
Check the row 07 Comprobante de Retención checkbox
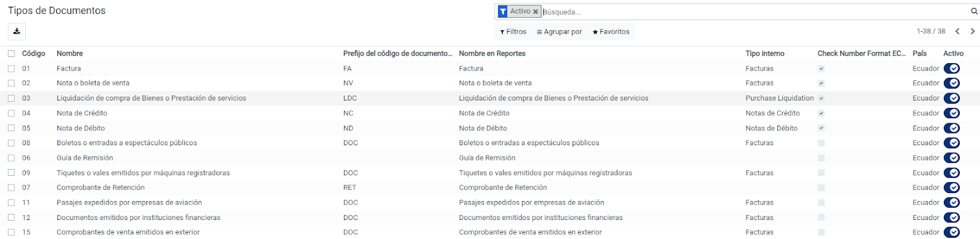[11, 188]
